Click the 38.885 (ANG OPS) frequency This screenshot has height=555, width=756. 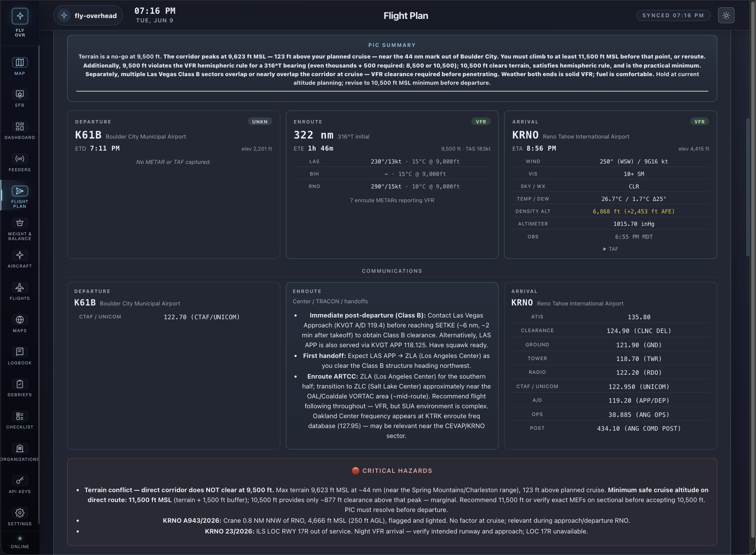[x=639, y=415]
